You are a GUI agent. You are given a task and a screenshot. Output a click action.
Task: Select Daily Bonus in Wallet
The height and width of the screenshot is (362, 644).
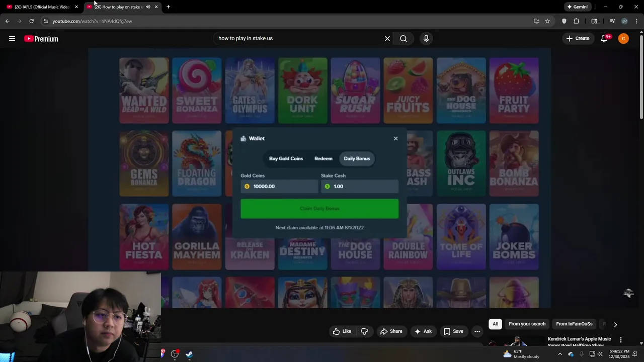[357, 159]
